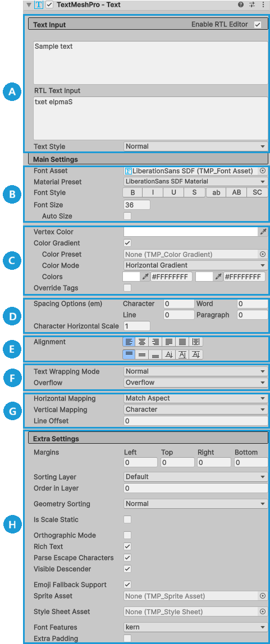This screenshot has height=644, width=270.
Task: Set vertical alignment to midline
Action: [x=182, y=355]
